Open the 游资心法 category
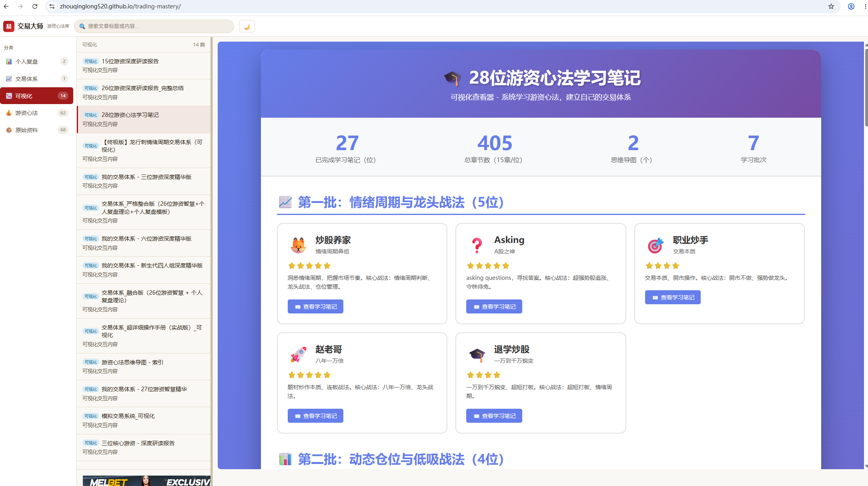 click(x=36, y=113)
